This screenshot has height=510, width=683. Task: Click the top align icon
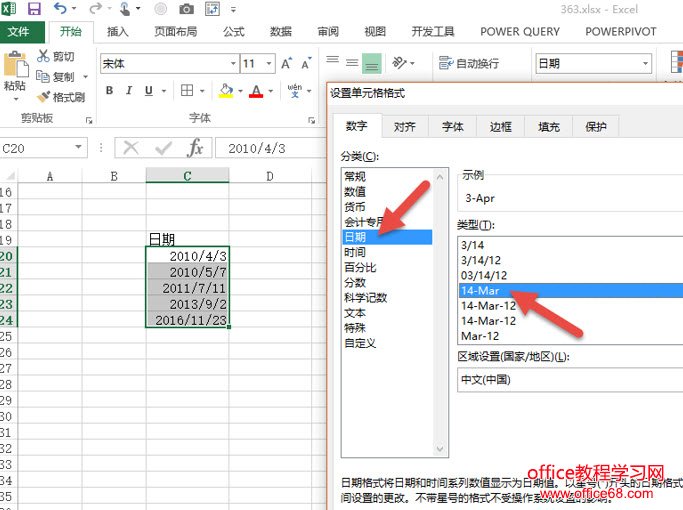(332, 61)
